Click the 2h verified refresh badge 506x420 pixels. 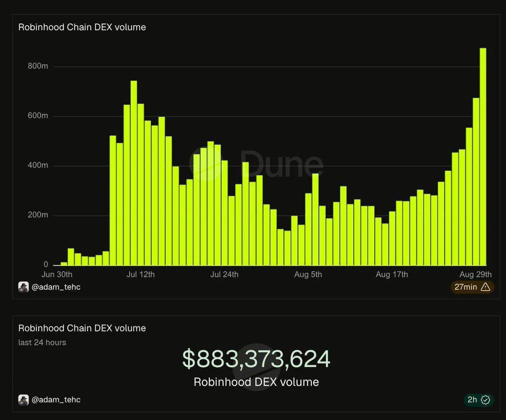[x=479, y=400]
